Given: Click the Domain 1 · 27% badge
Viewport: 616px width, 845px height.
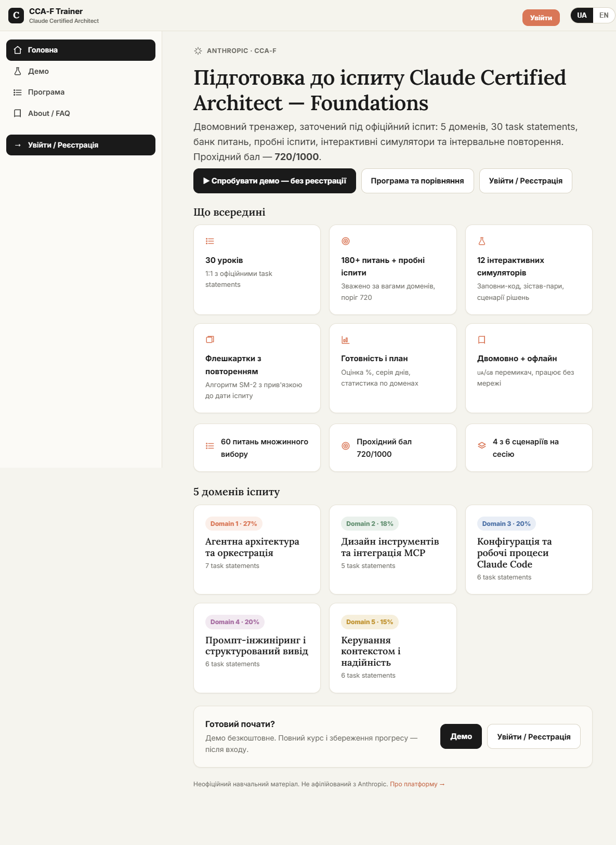Looking at the screenshot, I should click(x=233, y=524).
